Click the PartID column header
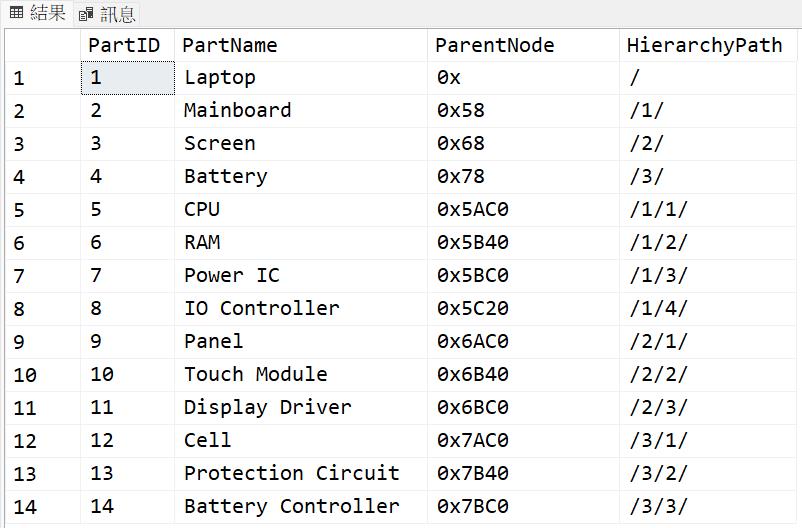 point(124,45)
